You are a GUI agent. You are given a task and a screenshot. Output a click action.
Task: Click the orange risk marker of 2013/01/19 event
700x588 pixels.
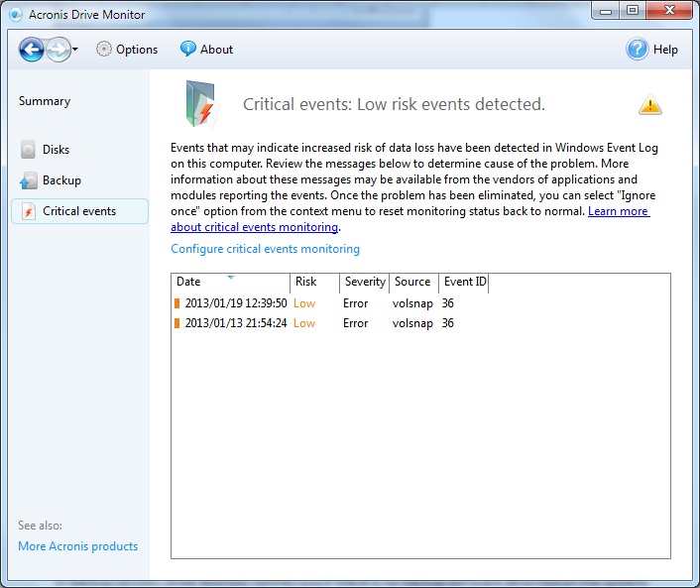coord(176,303)
